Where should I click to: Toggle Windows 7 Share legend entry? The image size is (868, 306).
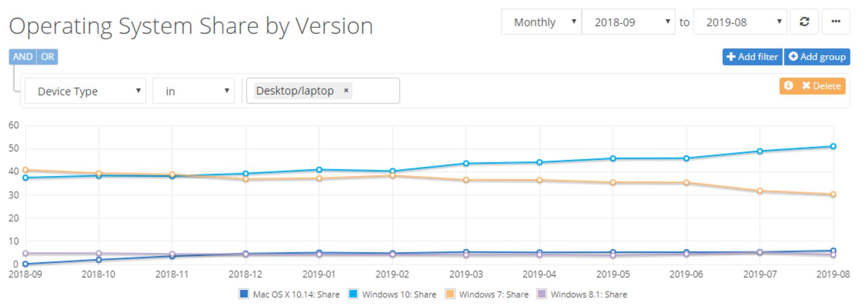point(487,294)
